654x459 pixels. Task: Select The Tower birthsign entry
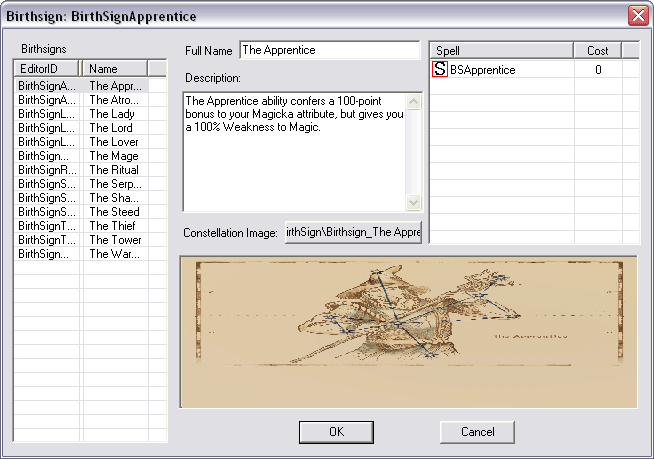pos(113,240)
